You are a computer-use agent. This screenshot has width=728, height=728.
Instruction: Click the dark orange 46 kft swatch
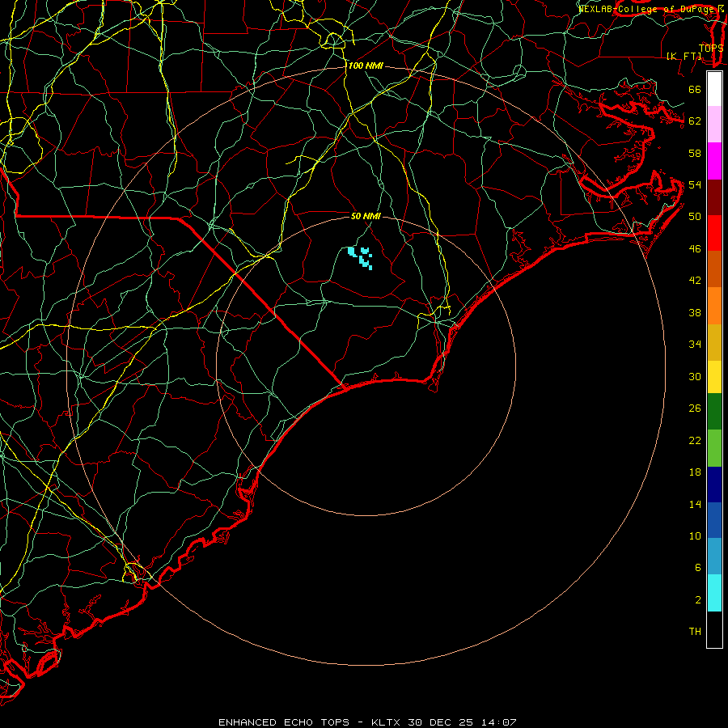tap(714, 269)
